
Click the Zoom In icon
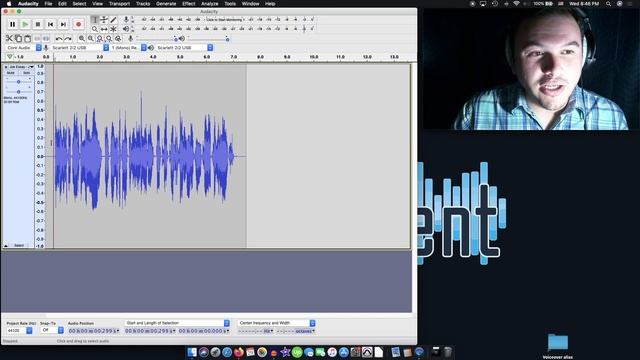[x=82, y=38]
